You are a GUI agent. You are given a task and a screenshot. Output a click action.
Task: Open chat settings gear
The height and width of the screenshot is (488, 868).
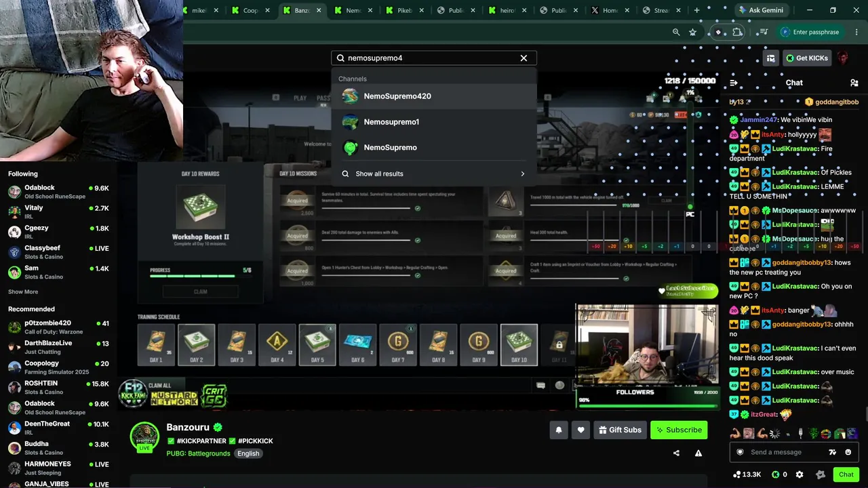pos(800,474)
